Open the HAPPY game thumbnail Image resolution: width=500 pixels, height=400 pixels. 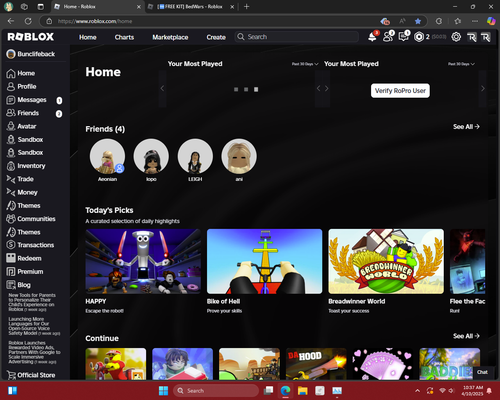click(143, 261)
